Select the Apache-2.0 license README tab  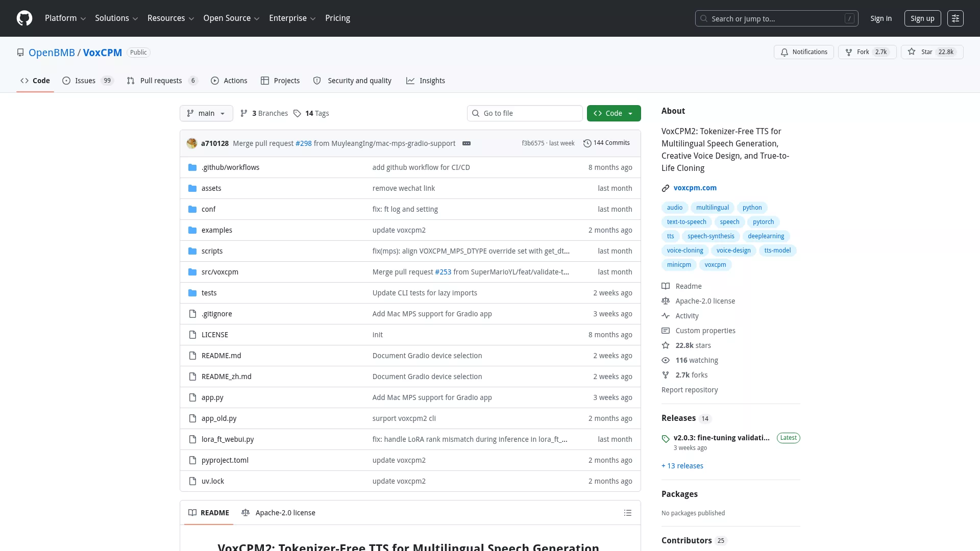278,513
